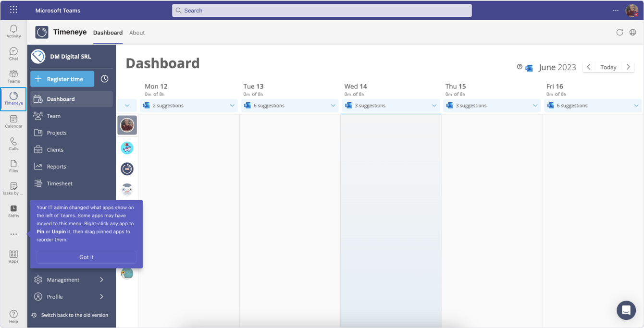Screen dimensions: 644x328
Task: Open Team in Timeneye sidebar
Action: click(72, 116)
